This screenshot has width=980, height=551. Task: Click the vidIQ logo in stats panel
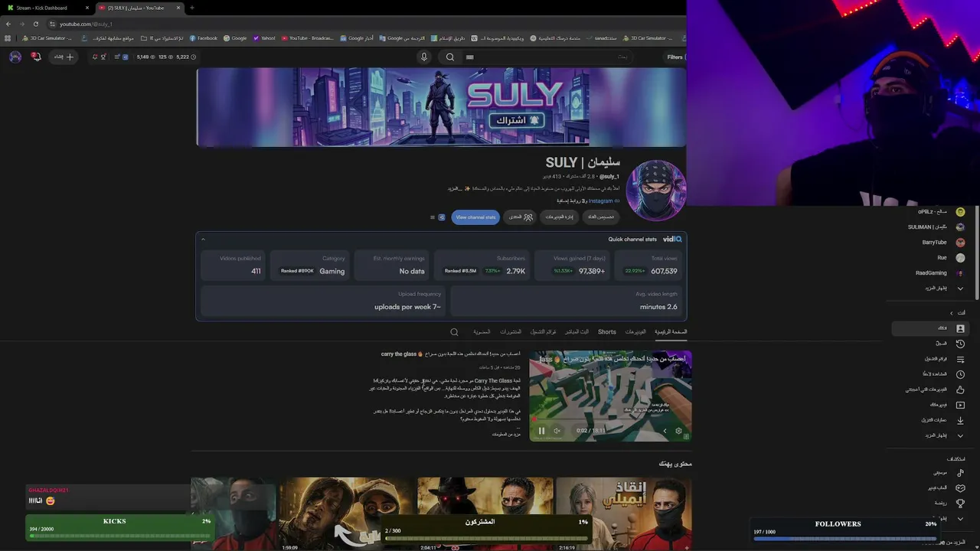[x=672, y=240]
